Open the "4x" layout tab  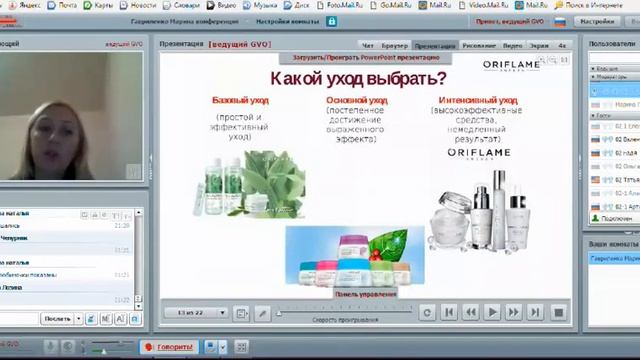(x=562, y=46)
